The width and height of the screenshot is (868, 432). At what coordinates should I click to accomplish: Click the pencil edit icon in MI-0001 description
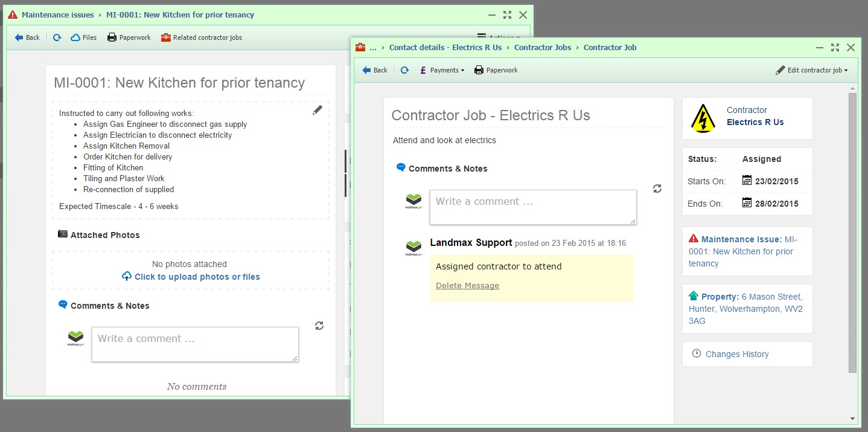(318, 110)
